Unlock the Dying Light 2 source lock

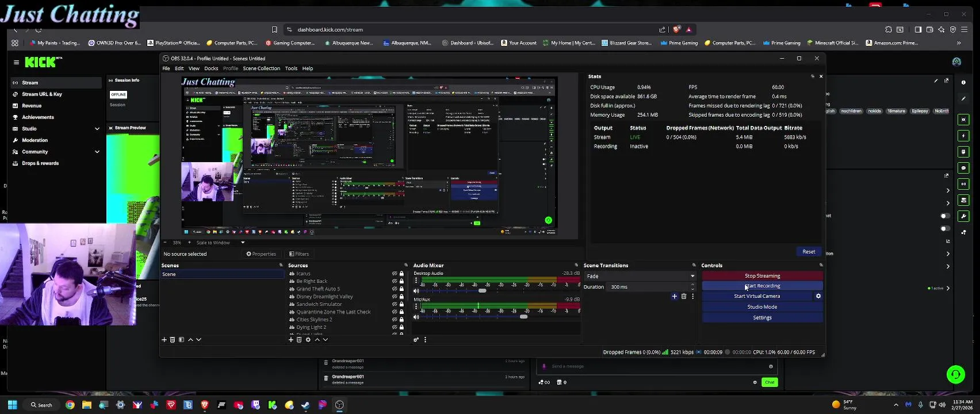coord(401,327)
